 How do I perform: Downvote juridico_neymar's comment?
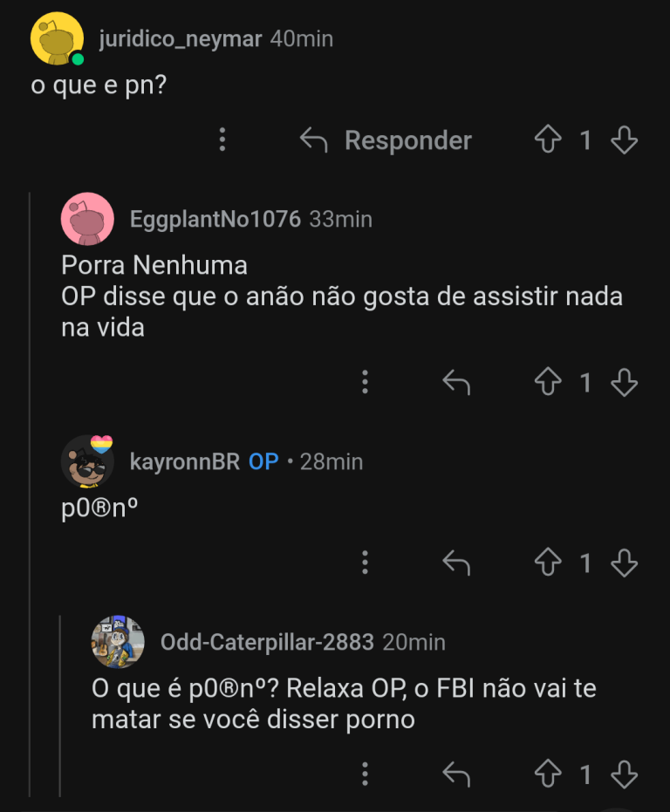tap(625, 140)
